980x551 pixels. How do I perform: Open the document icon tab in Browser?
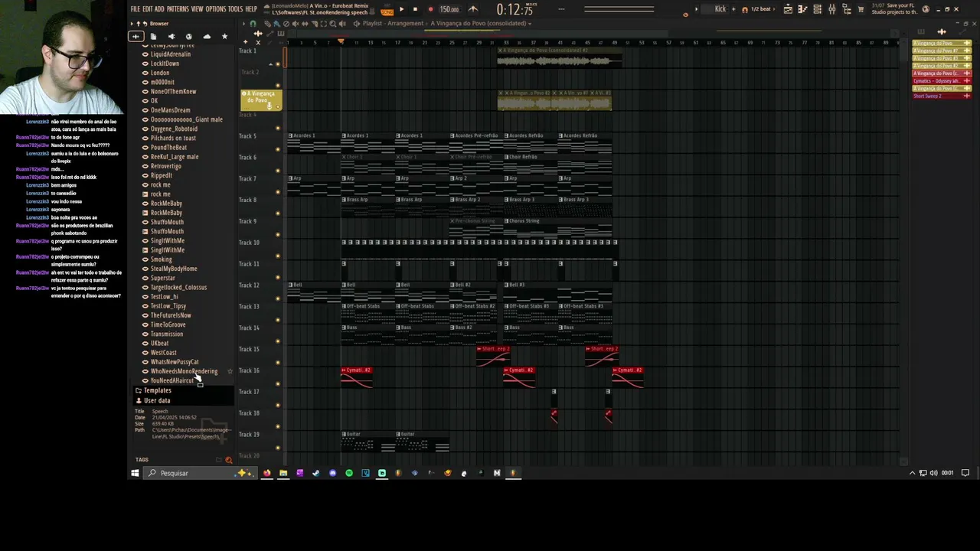(x=153, y=37)
